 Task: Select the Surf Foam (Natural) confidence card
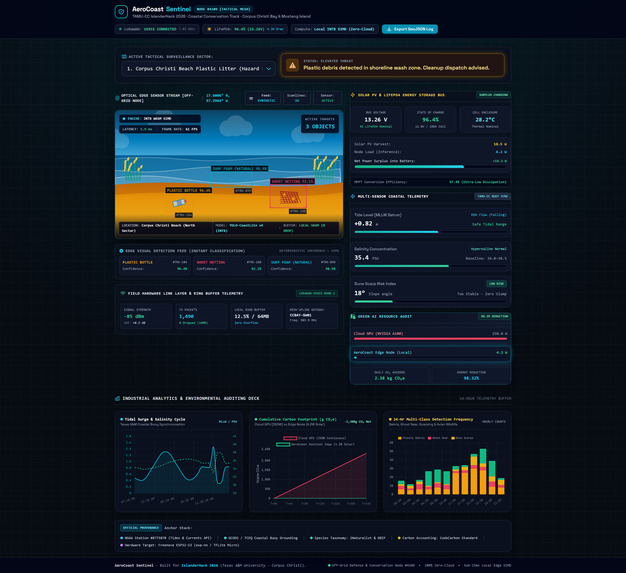pos(303,265)
